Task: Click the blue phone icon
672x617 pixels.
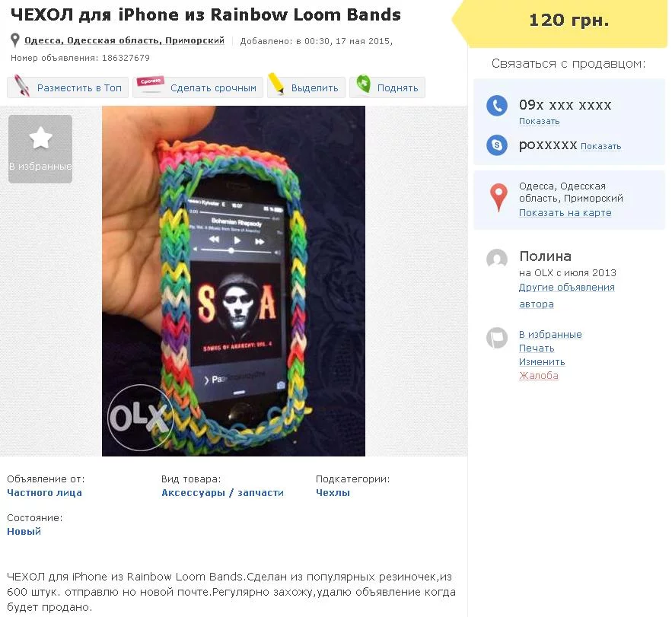Action: pos(497,106)
